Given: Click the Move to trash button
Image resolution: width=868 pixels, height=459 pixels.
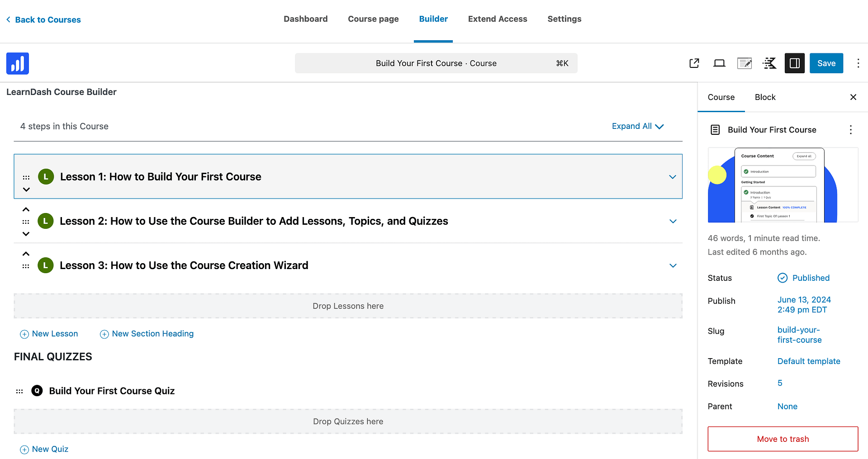Looking at the screenshot, I should tap(783, 439).
